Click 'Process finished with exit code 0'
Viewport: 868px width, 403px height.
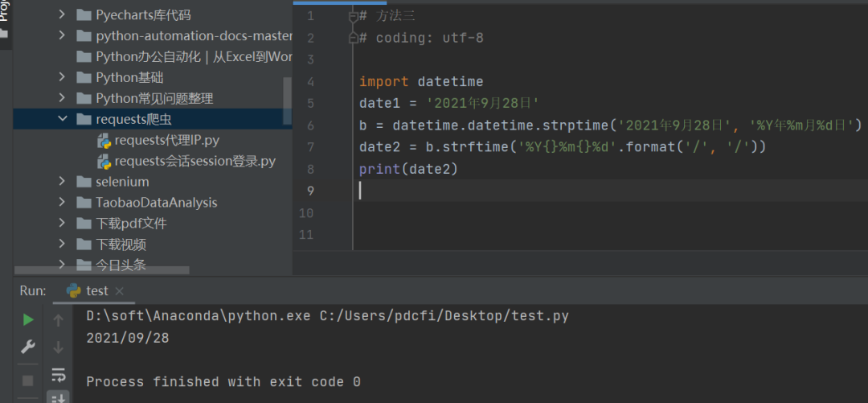point(223,382)
